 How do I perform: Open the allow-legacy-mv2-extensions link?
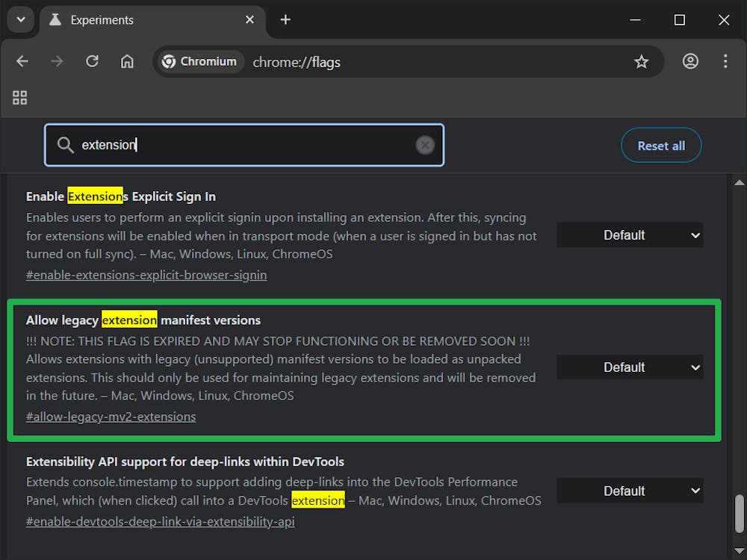click(111, 416)
